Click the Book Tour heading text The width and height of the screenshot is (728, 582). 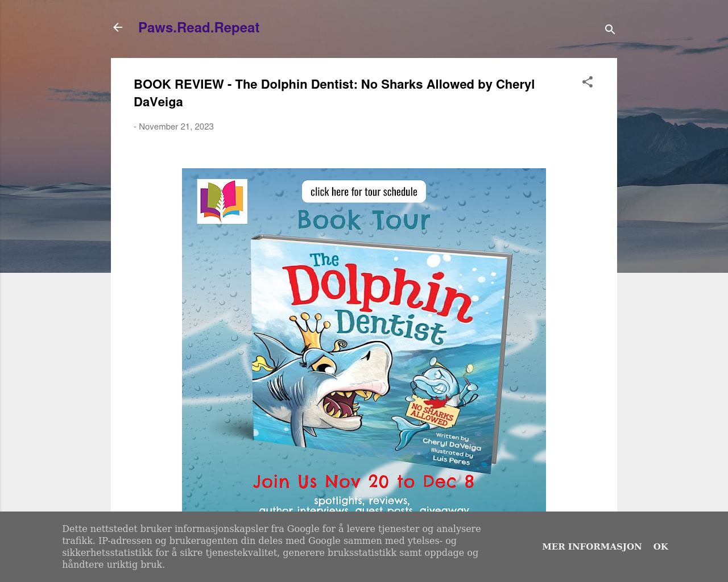point(363,221)
